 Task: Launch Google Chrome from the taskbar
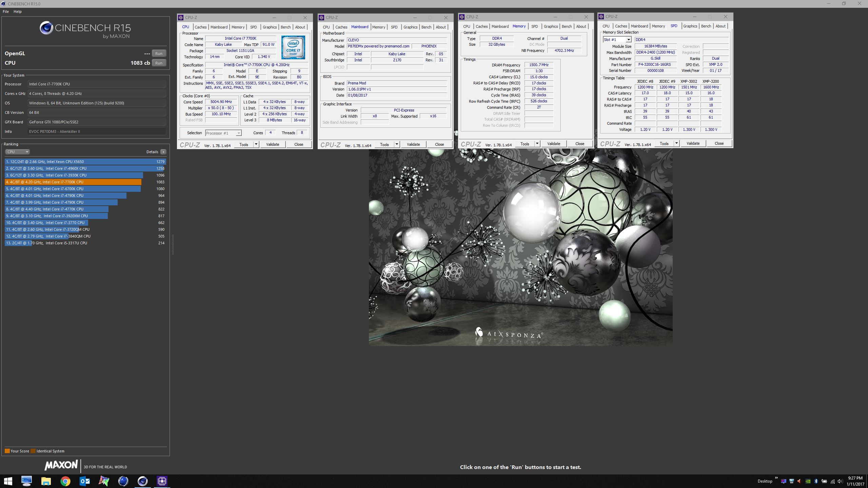pyautogui.click(x=65, y=481)
